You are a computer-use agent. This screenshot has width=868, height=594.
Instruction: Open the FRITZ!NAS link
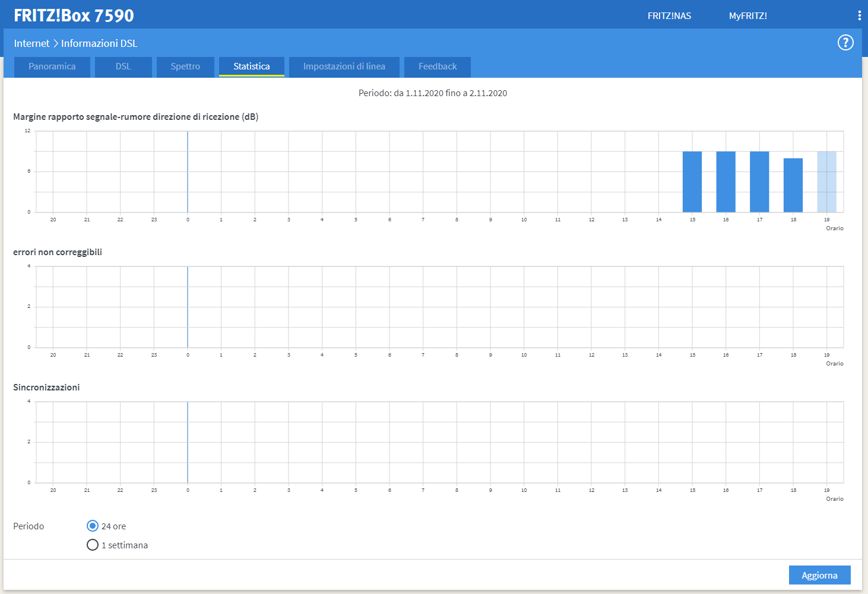669,16
